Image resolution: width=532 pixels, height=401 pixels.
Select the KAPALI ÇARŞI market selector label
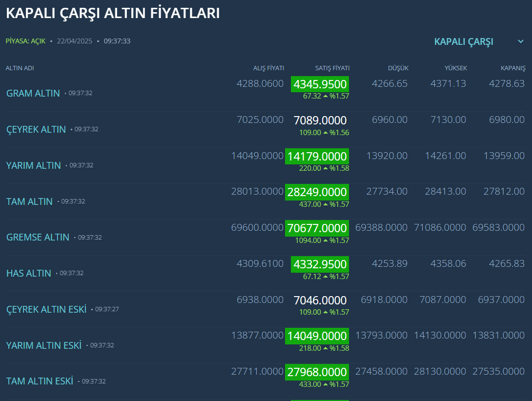(463, 41)
